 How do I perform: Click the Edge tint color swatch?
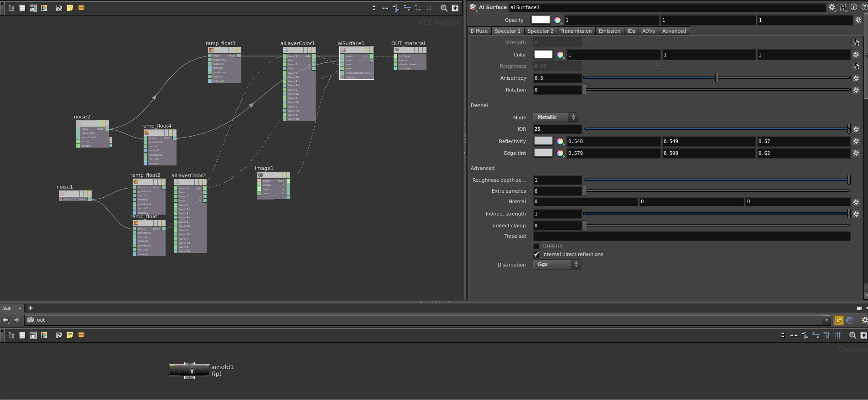tap(543, 153)
